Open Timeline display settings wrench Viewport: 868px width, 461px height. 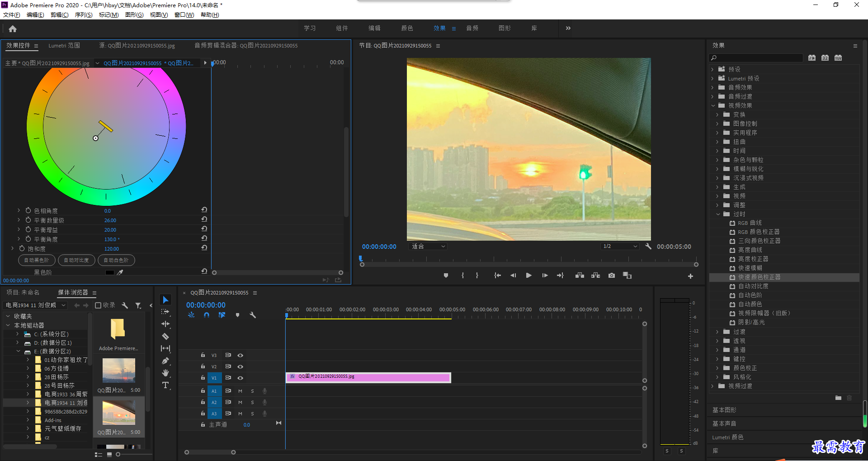pyautogui.click(x=253, y=315)
